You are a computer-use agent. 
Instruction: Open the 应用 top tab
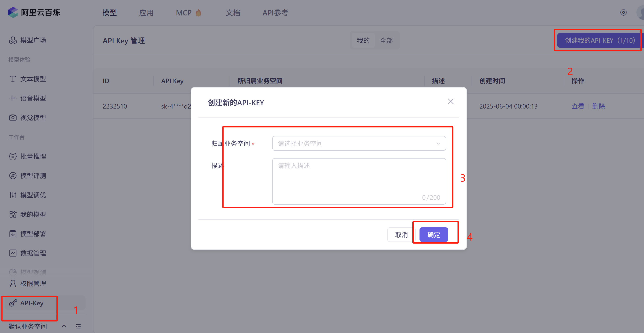coord(146,13)
